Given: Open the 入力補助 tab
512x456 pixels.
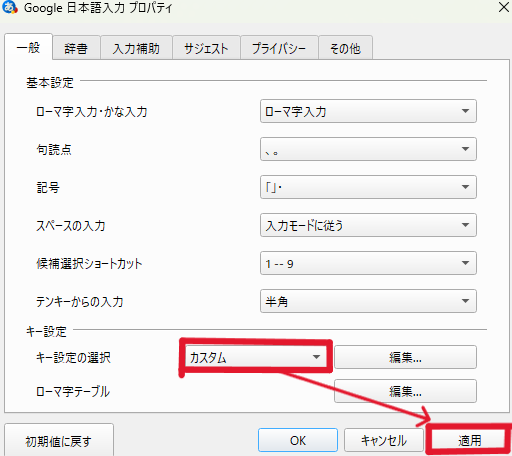Looking at the screenshot, I should [x=136, y=48].
